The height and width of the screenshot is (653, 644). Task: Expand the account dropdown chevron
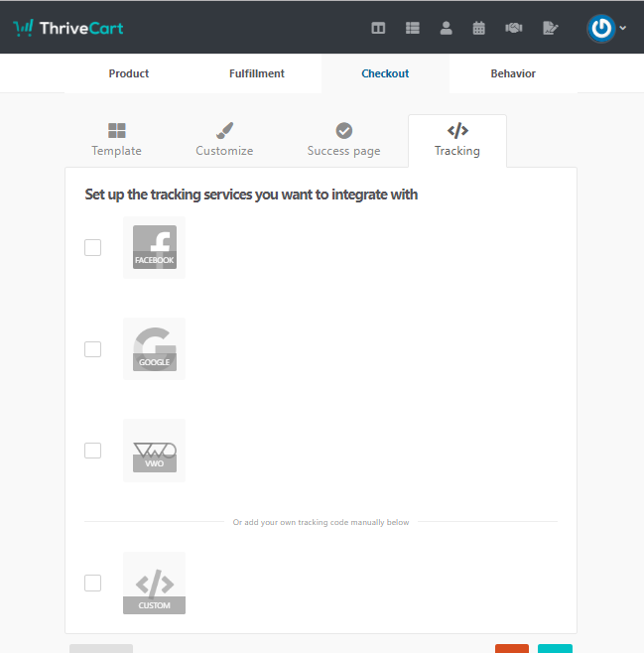pos(623,28)
